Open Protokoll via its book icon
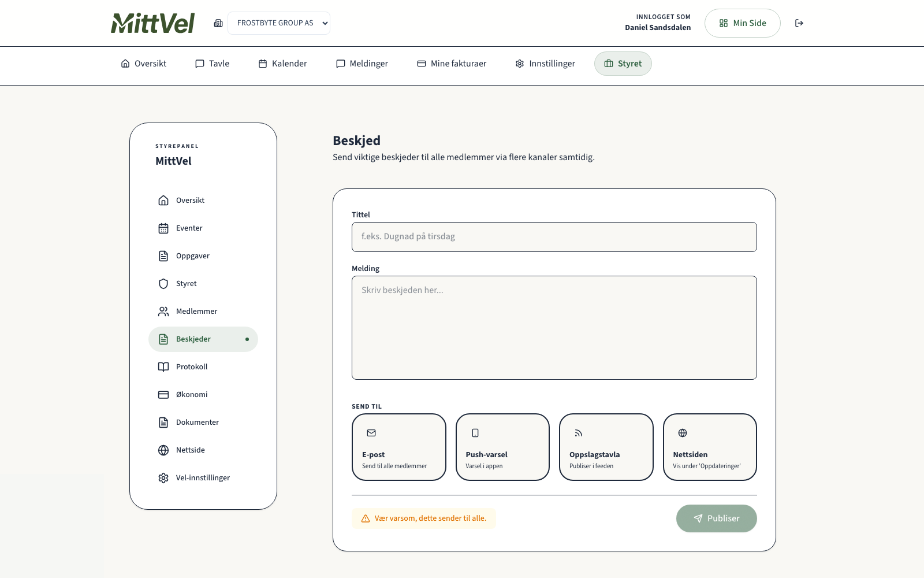Viewport: 924px width, 578px height. [163, 367]
